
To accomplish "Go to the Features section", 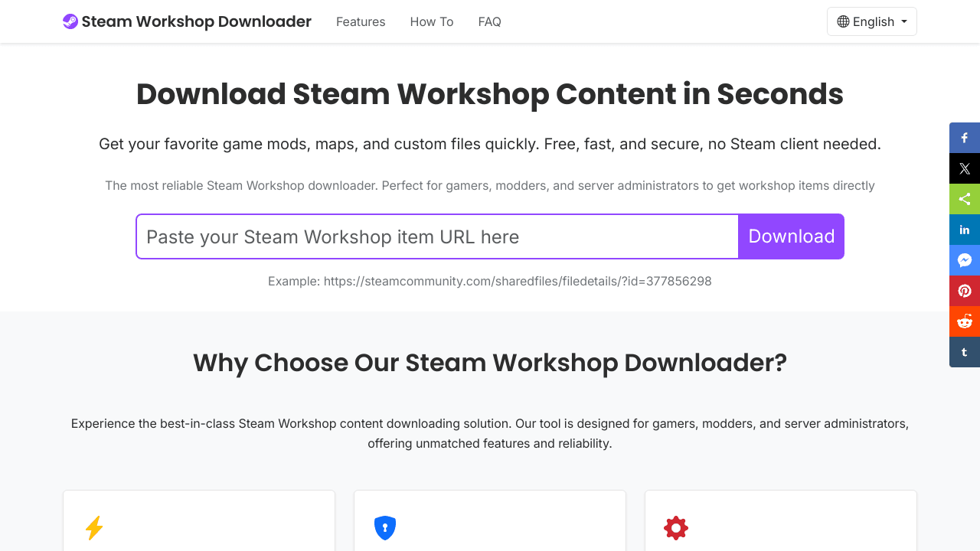I will [x=361, y=21].
